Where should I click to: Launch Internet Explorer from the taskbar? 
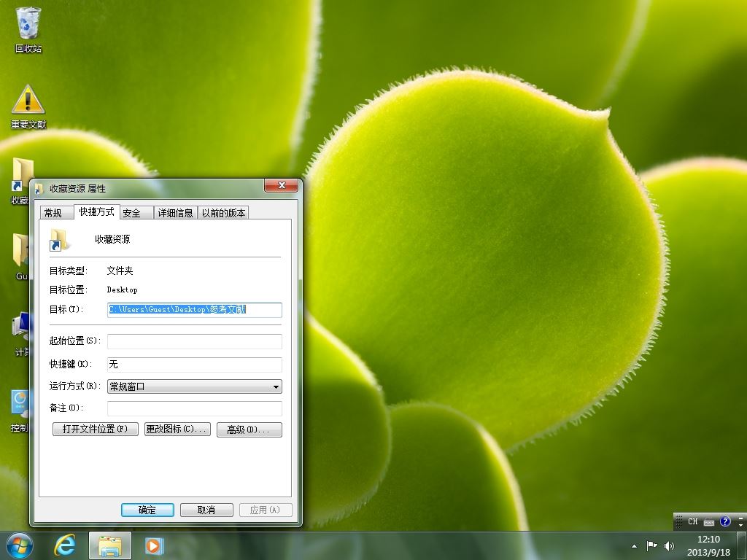pyautogui.click(x=65, y=545)
